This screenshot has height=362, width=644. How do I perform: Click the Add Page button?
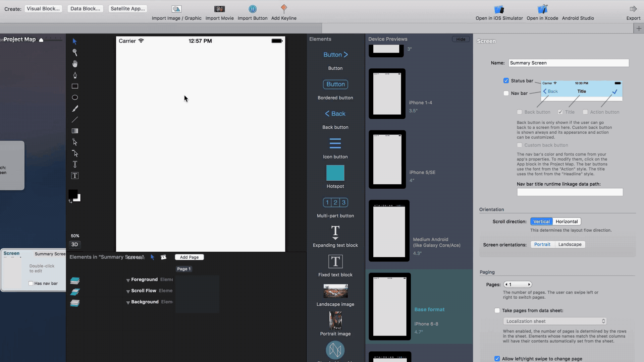[x=189, y=257]
